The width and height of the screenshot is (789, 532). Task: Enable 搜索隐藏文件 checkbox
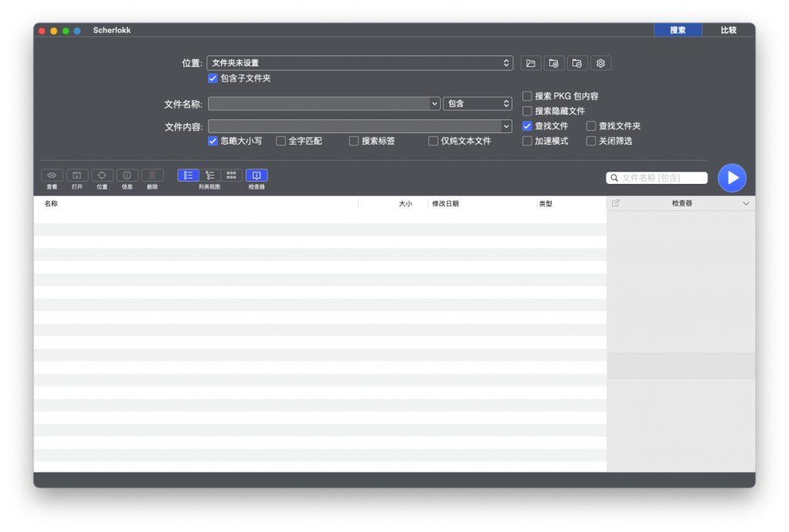pyautogui.click(x=527, y=111)
